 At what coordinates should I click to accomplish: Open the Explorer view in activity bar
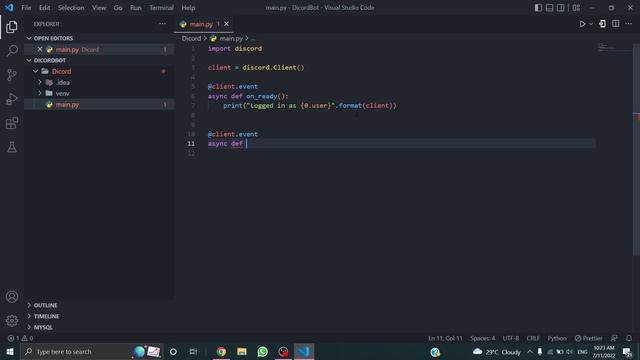click(12, 27)
